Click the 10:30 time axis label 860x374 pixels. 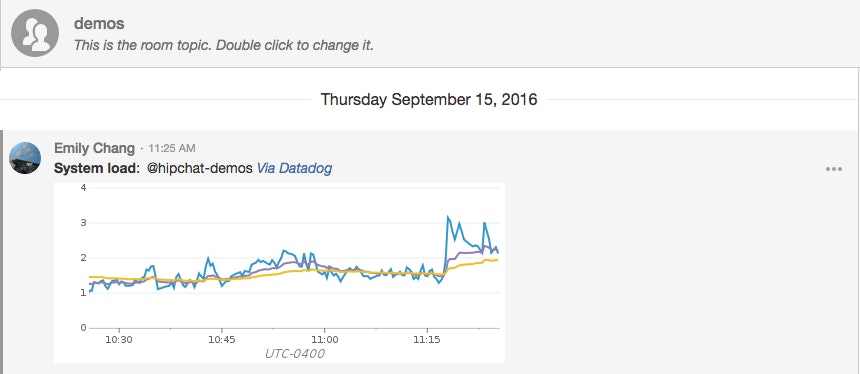[x=119, y=339]
